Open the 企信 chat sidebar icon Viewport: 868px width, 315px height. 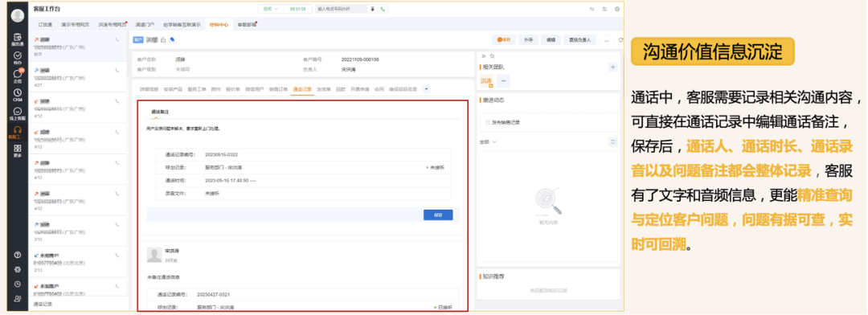click(x=18, y=76)
